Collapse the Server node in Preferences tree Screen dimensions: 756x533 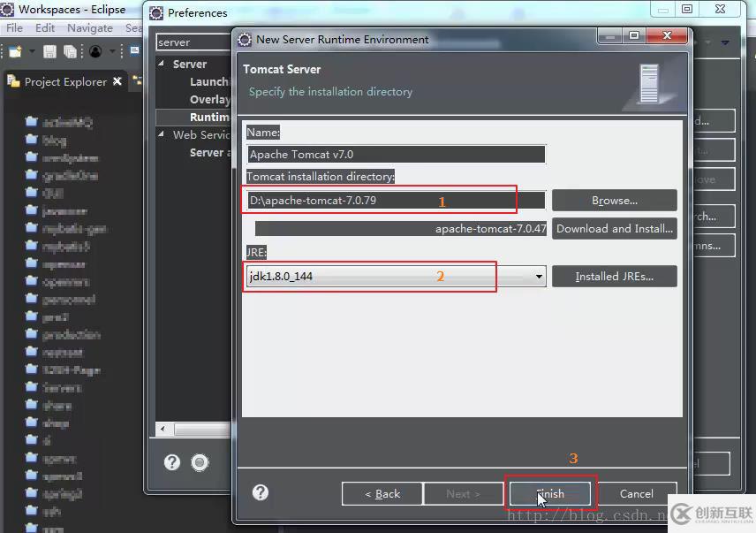click(x=161, y=63)
